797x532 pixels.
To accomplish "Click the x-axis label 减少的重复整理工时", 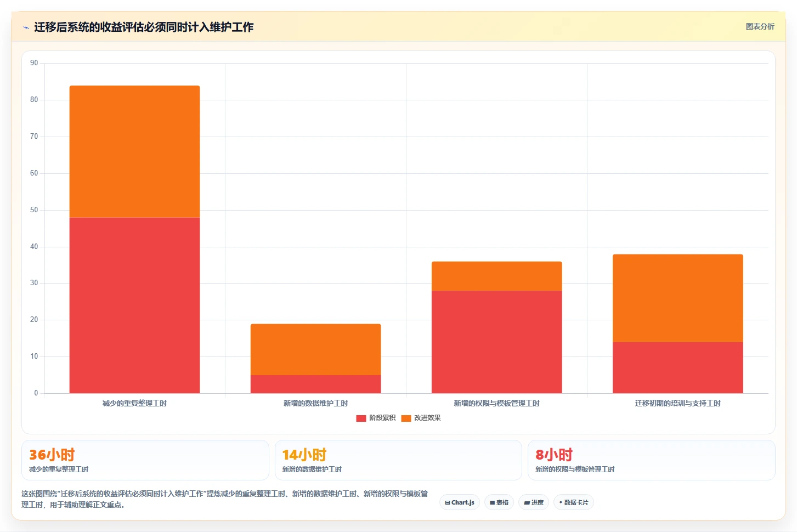I will (x=134, y=403).
